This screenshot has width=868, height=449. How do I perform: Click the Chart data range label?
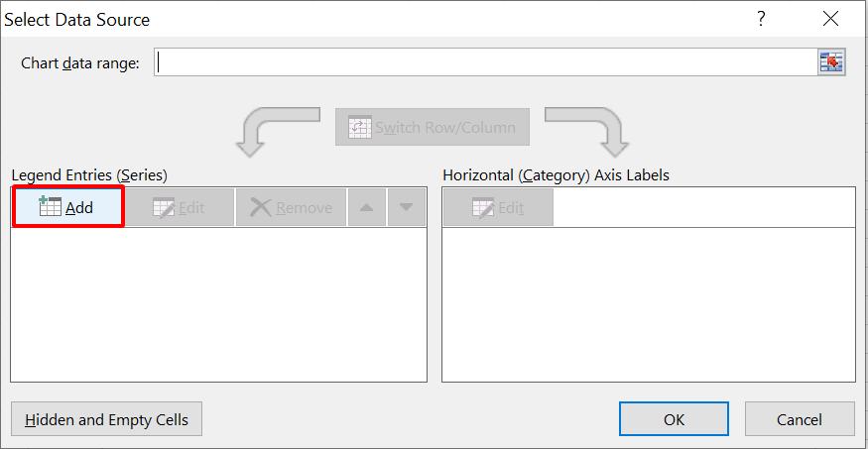pos(80,63)
